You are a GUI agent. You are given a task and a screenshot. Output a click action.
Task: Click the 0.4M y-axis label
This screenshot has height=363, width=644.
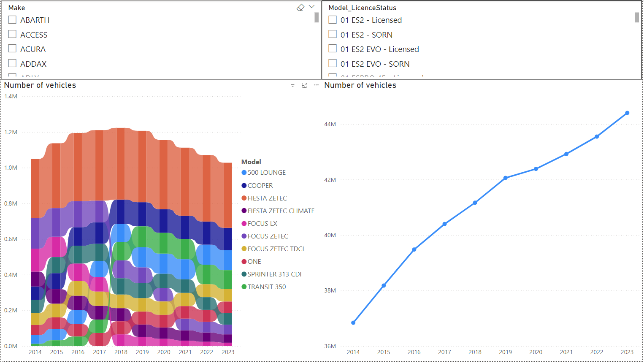(11, 275)
